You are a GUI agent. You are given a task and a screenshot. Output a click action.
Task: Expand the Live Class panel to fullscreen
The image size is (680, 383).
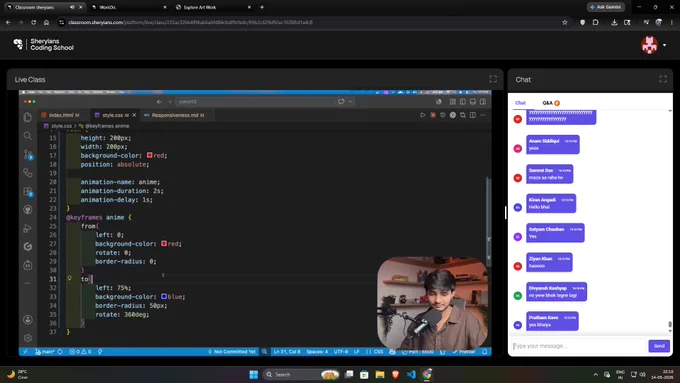(x=493, y=79)
